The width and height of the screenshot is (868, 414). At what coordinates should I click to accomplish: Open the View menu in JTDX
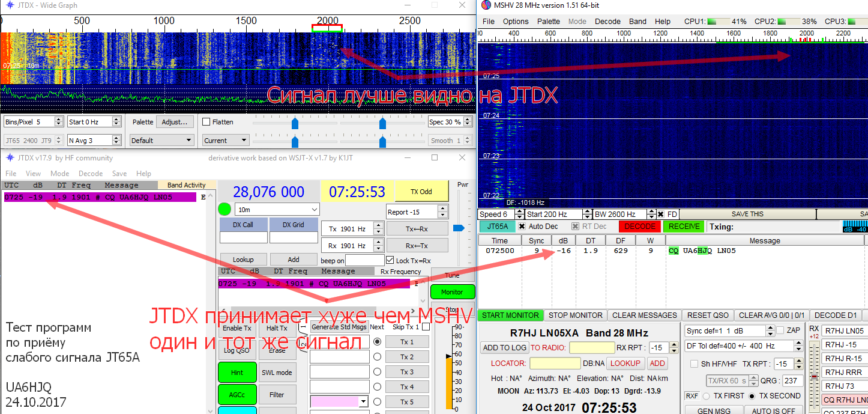pos(34,174)
